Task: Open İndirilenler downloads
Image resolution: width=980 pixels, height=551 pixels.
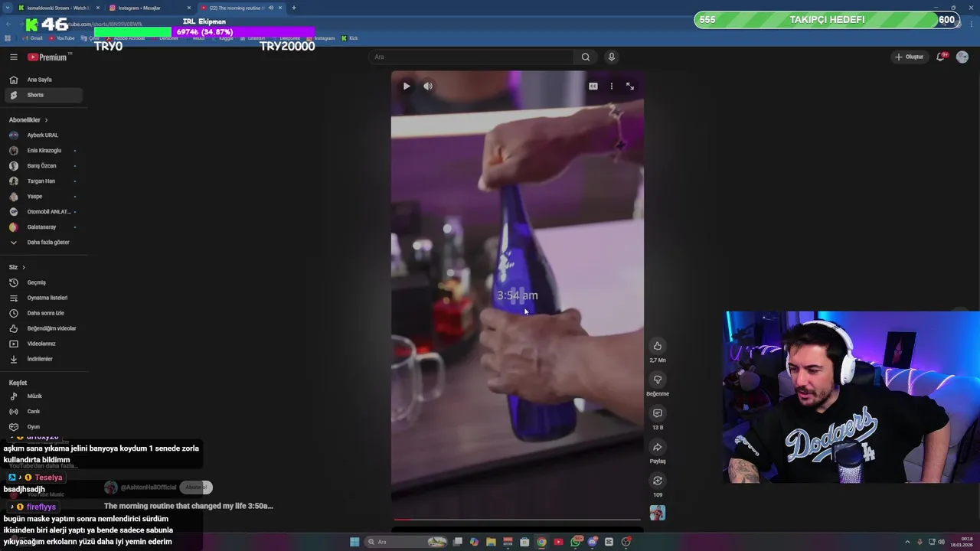Action: click(x=41, y=359)
